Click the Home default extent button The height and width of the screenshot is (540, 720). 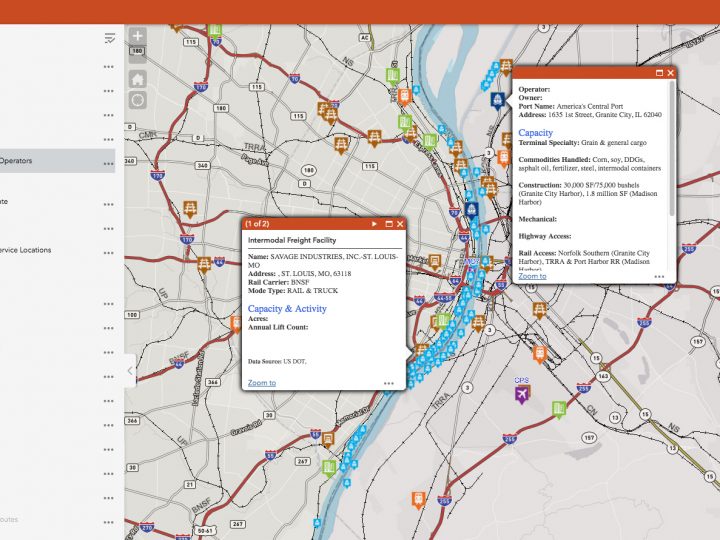138,78
